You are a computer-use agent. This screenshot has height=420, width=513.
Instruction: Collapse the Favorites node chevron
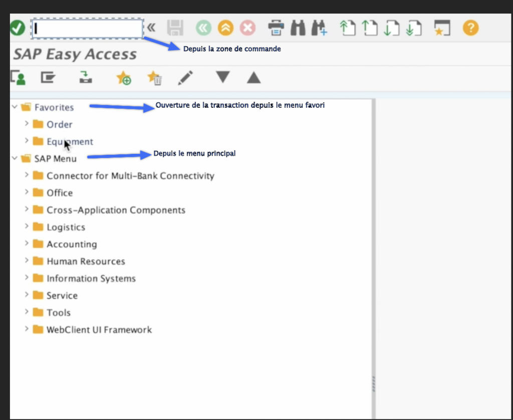point(15,107)
